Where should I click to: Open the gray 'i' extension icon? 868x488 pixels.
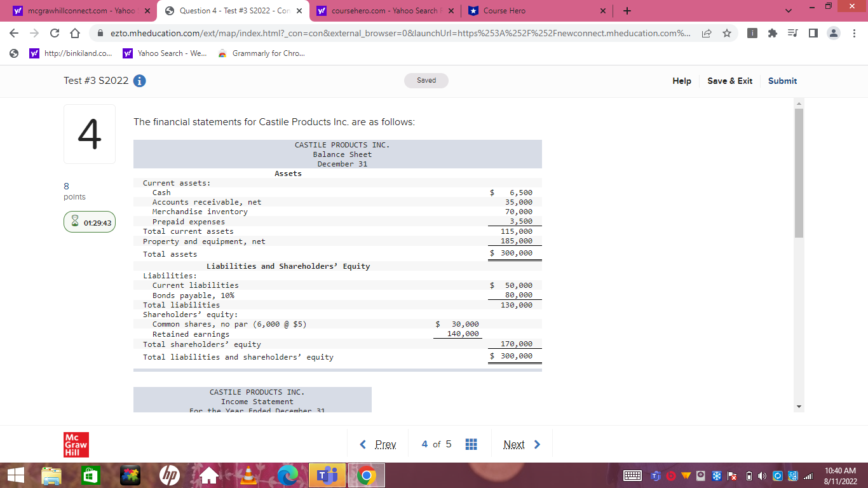(752, 33)
